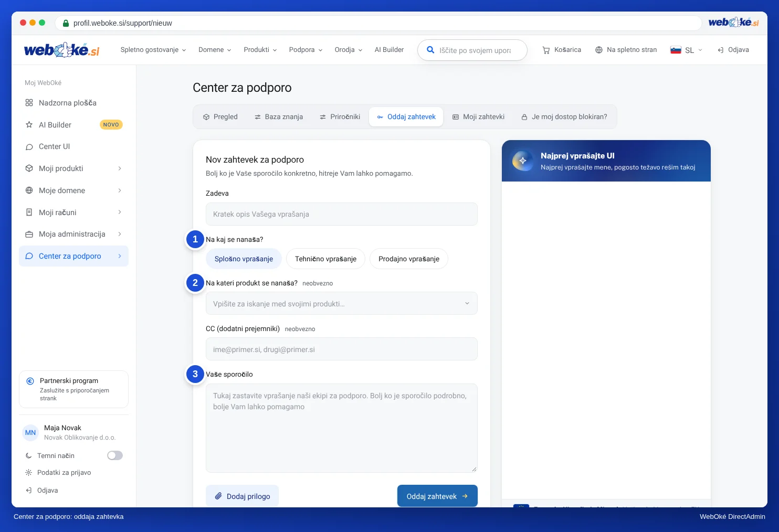Expand Moji računi sidebar chevron
The width and height of the screenshot is (779, 532).
[x=120, y=212]
